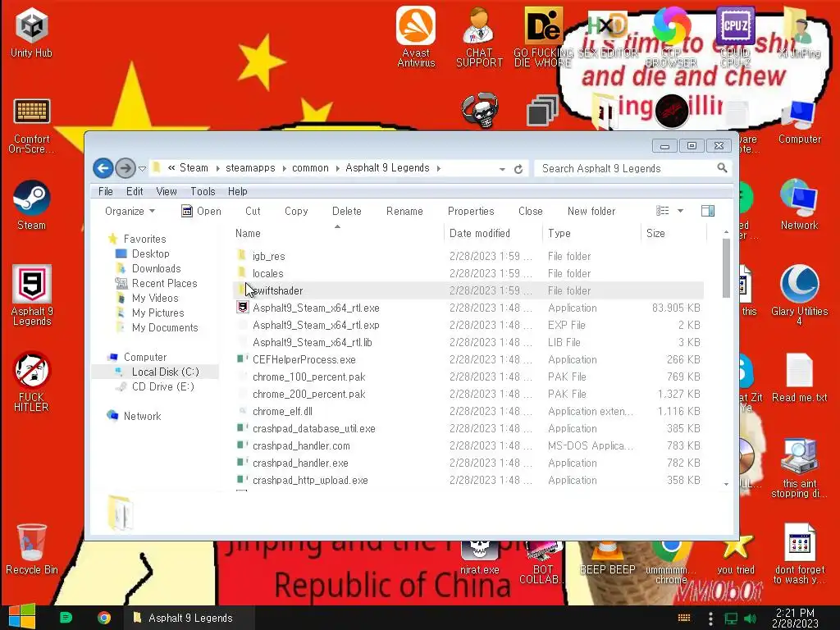Open the Unity Hub desktop icon
The image size is (840, 630).
point(32,33)
